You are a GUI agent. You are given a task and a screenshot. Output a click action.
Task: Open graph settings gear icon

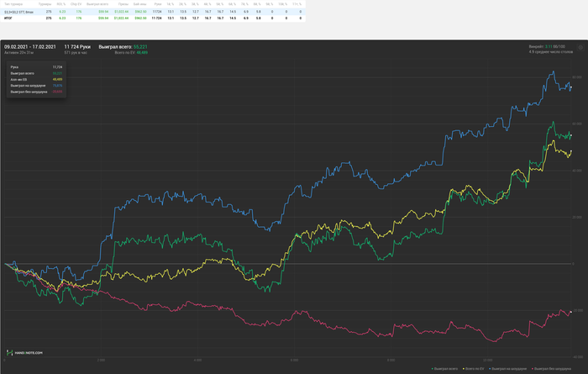(x=580, y=47)
